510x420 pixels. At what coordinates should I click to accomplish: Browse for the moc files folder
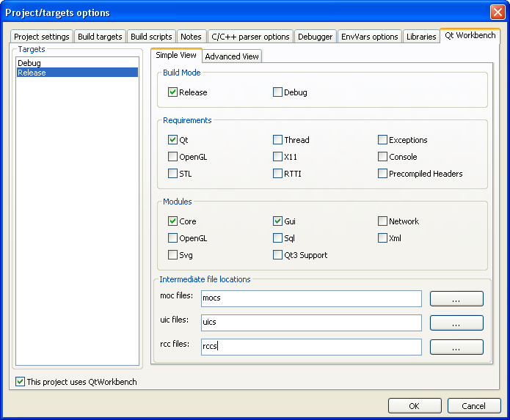pyautogui.click(x=456, y=298)
